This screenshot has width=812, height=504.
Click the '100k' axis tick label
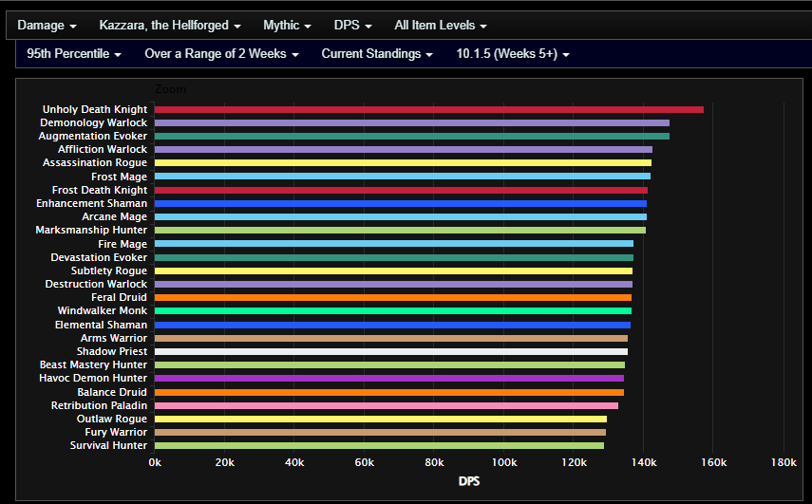coord(504,462)
